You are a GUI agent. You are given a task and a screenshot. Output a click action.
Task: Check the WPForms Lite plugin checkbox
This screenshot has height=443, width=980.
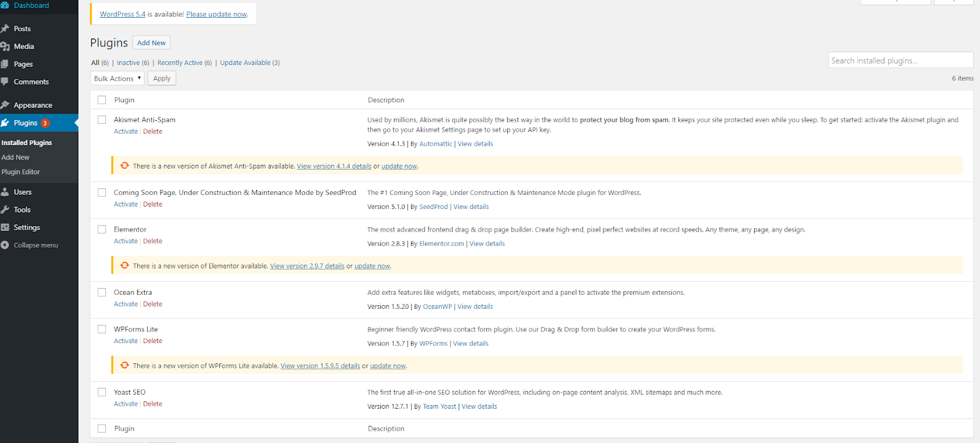[102, 329]
